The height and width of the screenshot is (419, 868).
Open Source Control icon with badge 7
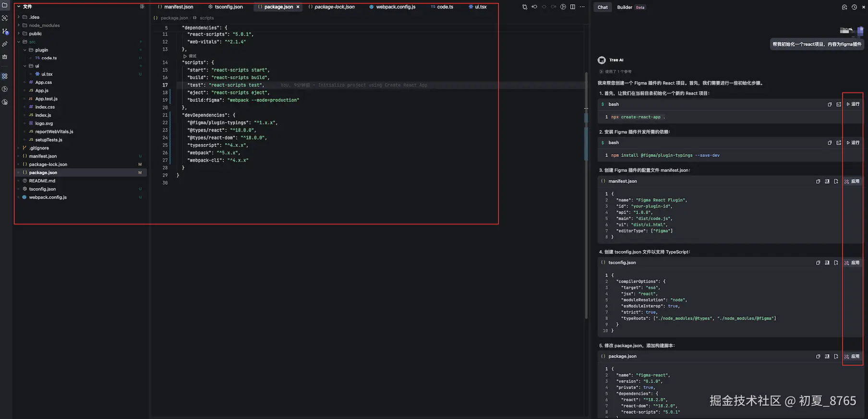coord(5,31)
